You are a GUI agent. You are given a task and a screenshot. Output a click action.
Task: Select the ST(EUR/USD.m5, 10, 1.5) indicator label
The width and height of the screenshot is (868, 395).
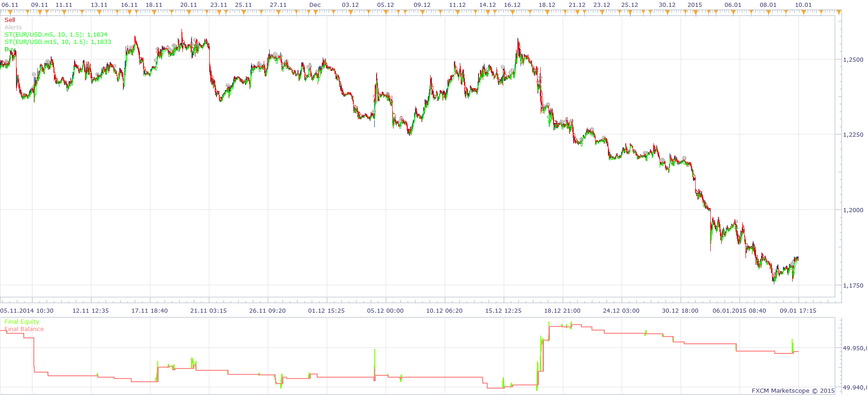point(56,35)
